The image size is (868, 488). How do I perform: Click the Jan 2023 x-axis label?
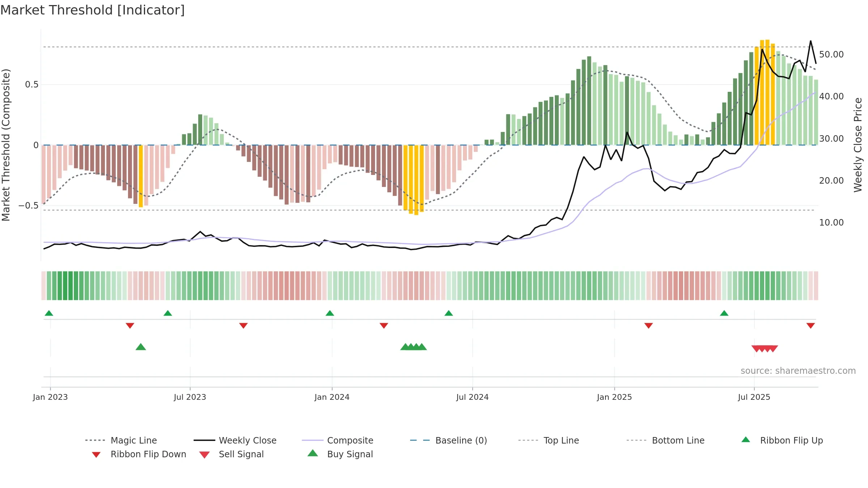[50, 397]
